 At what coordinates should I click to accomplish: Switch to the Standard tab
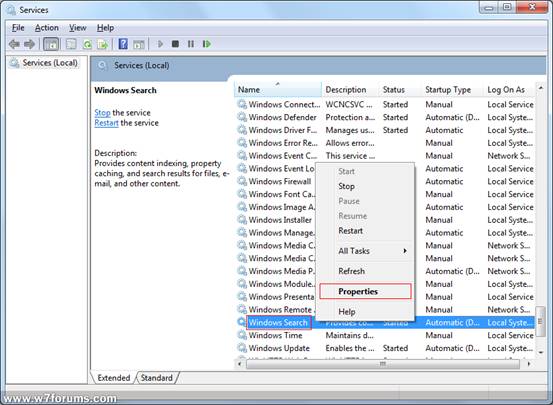[x=157, y=378]
